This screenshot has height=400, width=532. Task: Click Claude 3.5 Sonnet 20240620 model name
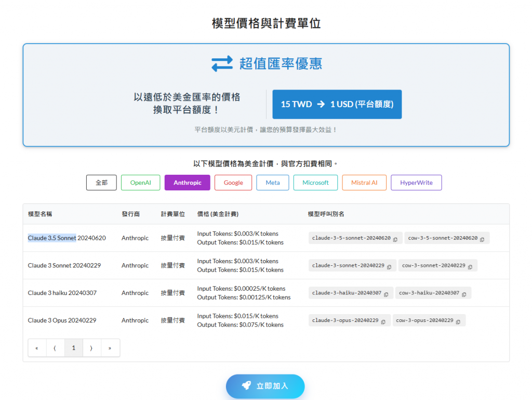(x=67, y=238)
